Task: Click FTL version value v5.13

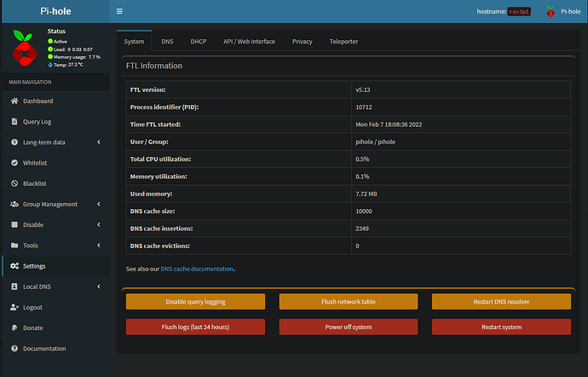Action: (x=363, y=90)
